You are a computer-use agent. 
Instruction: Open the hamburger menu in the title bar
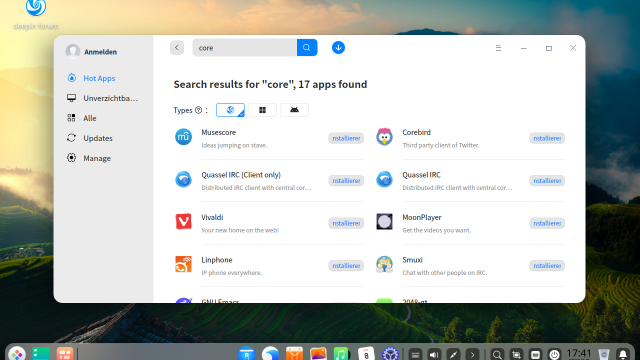(x=498, y=48)
